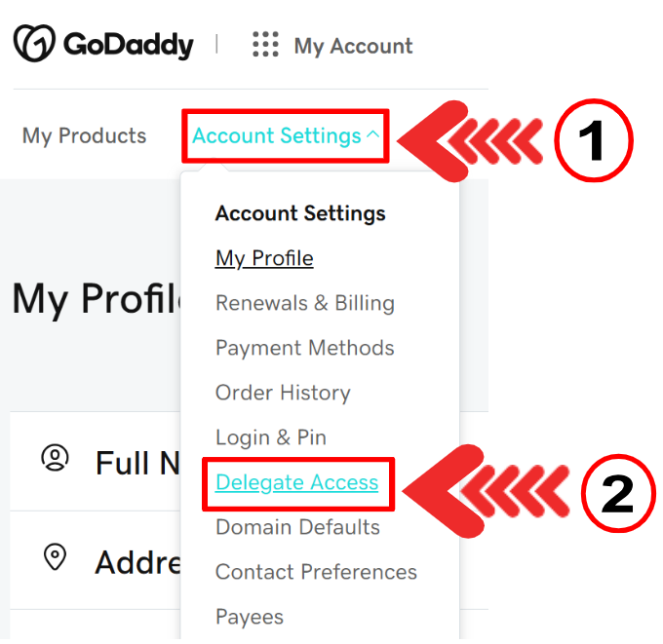Click the circled number 1 annotation
This screenshot has width=663, height=644.
coord(593,140)
